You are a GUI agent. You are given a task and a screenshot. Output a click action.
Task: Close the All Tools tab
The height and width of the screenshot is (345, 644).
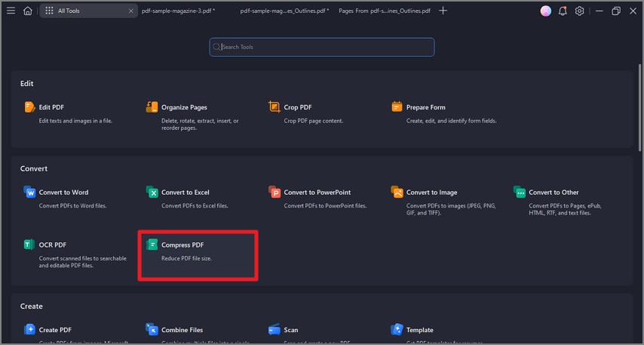pyautogui.click(x=130, y=11)
